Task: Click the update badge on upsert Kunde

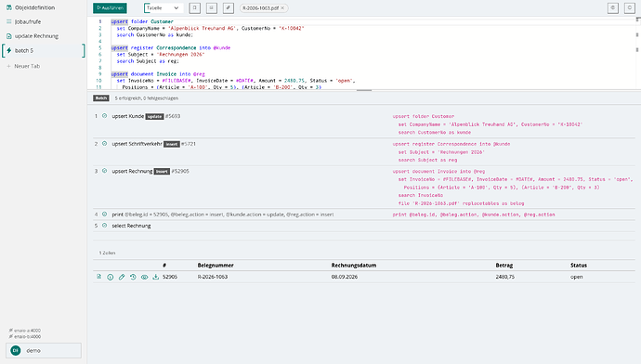Action: click(x=154, y=116)
